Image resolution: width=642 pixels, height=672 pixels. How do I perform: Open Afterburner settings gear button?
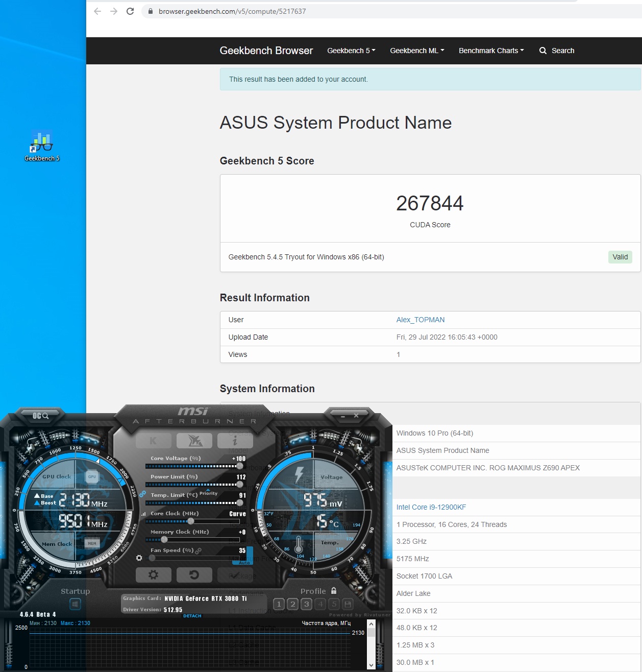pos(153,575)
